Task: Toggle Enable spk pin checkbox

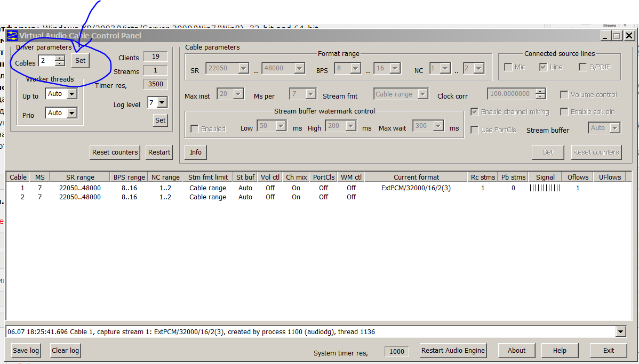Action: point(564,112)
